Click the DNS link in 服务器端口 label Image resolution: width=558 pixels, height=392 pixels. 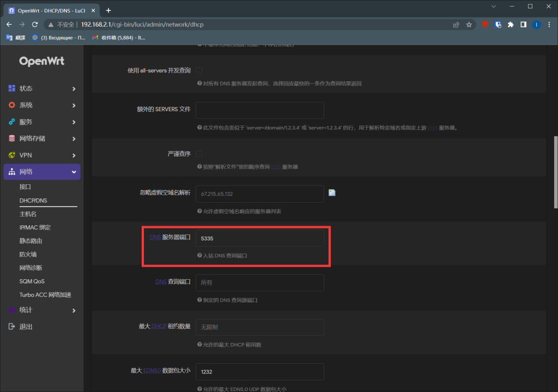click(x=155, y=237)
